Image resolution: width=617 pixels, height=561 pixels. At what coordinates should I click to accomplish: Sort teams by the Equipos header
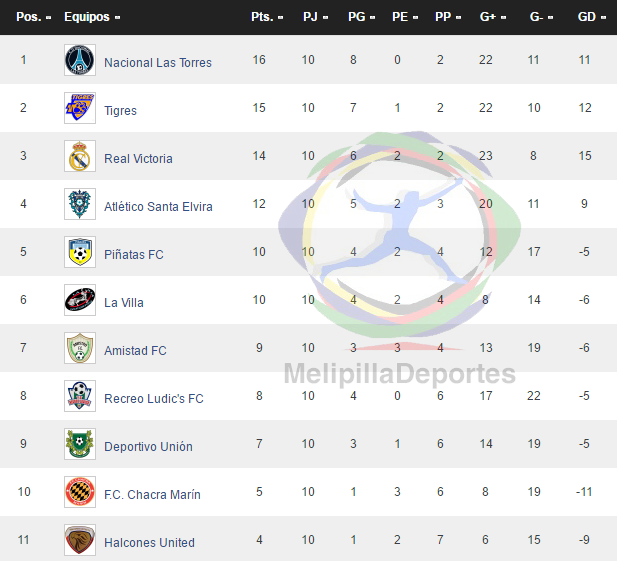92,17
